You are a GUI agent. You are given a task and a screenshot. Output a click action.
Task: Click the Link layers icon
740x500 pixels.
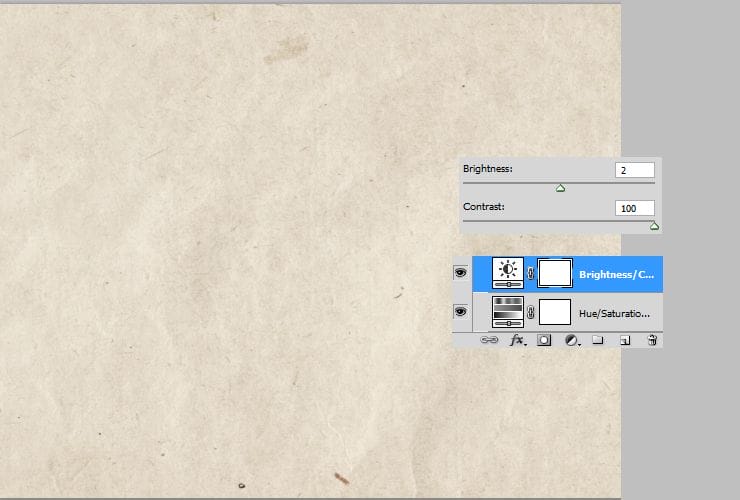[489, 341]
